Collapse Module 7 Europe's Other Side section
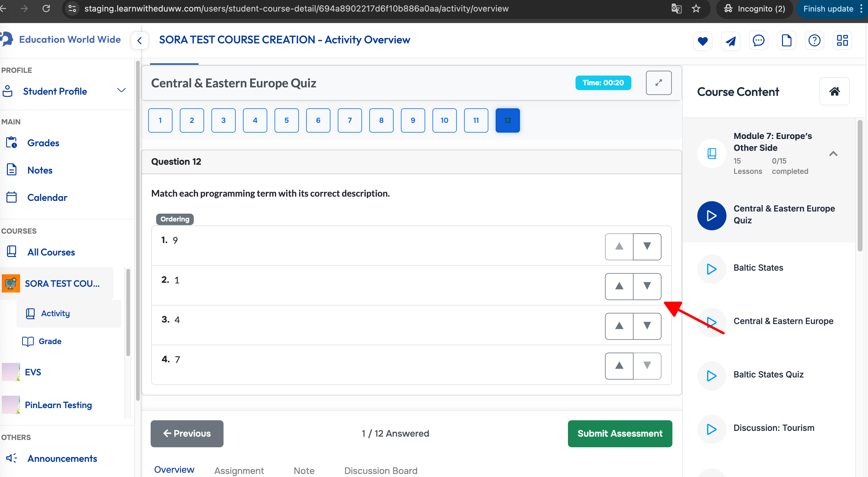Viewport: 868px width, 477px height. click(x=833, y=154)
